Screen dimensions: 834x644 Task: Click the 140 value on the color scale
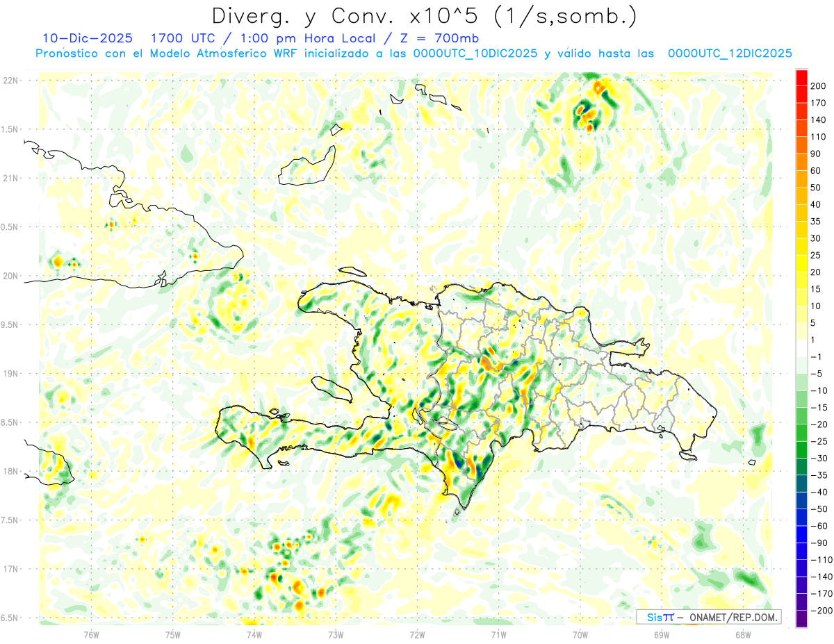click(x=819, y=119)
